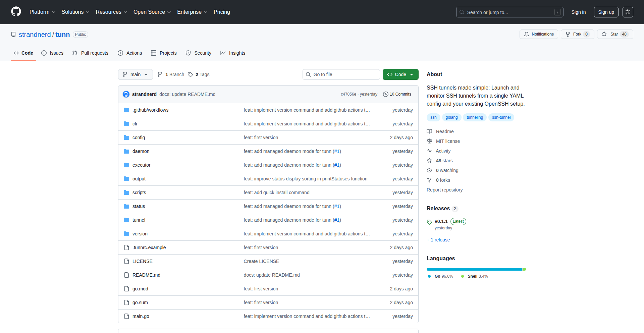
Task: Select the golang topic tag
Action: 451,117
